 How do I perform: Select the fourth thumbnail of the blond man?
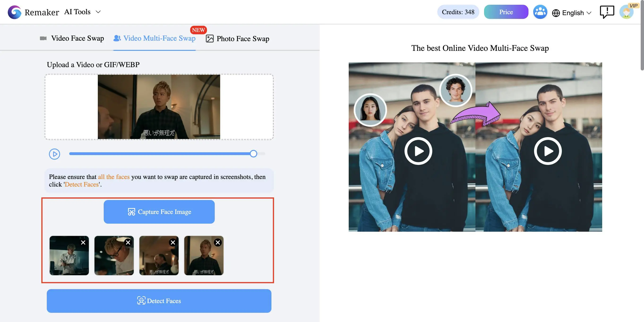pyautogui.click(x=204, y=255)
